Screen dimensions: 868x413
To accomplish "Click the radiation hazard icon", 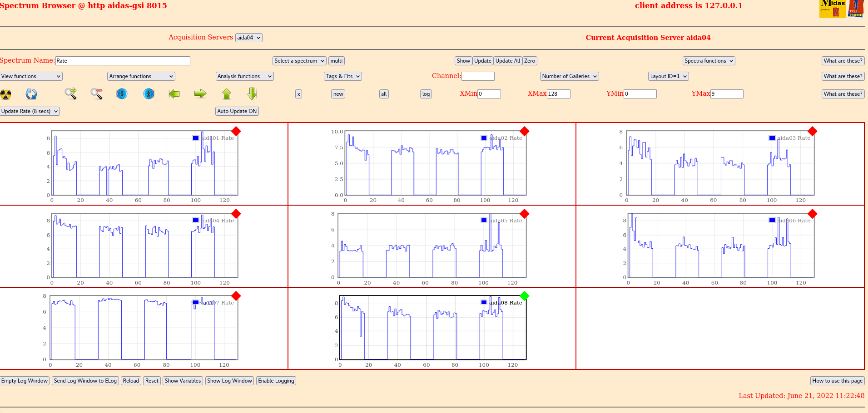I will [x=5, y=94].
